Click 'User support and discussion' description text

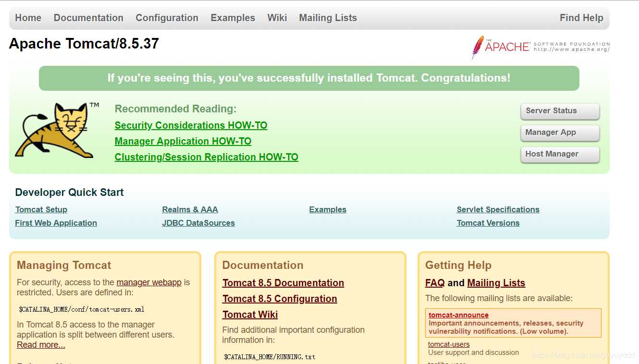pos(473,352)
